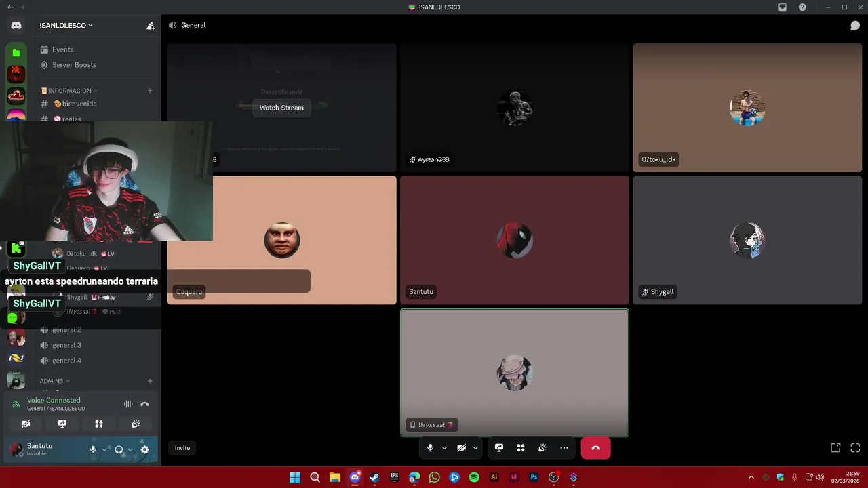
Task: Open Adobe Illustrator from taskbar
Action: pos(494,477)
